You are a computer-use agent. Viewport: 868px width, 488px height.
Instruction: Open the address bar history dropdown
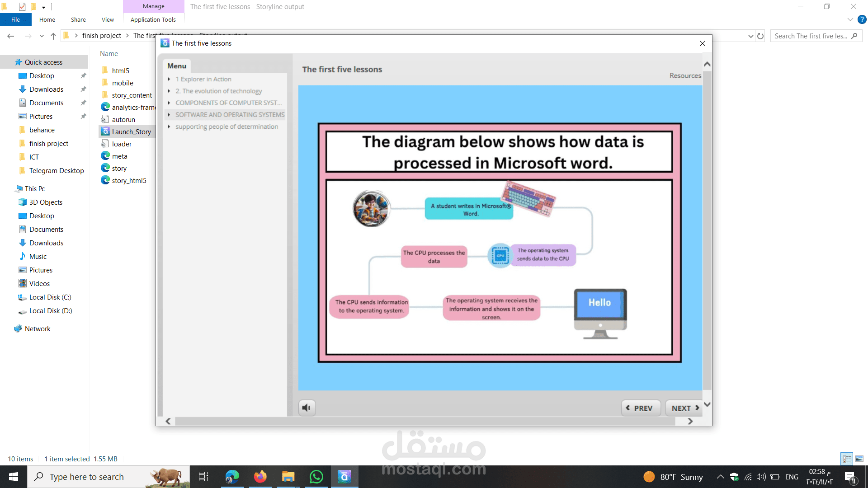click(750, 36)
